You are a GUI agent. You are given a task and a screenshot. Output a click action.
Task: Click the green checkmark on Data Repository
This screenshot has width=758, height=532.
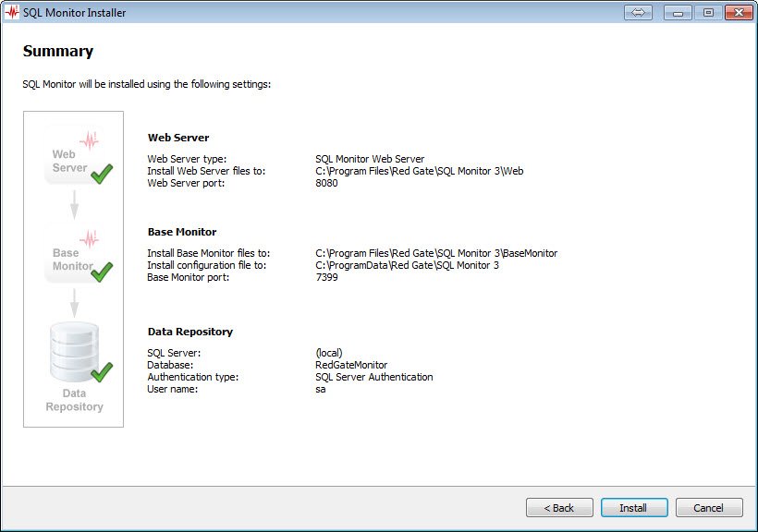click(x=102, y=372)
